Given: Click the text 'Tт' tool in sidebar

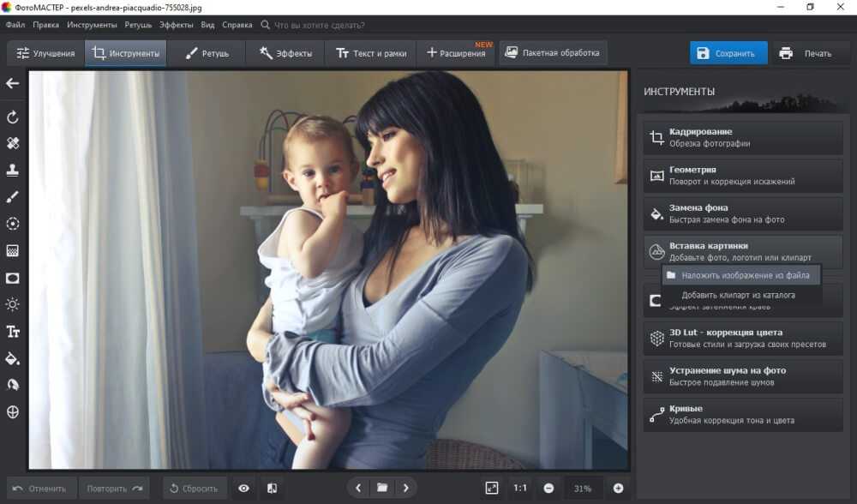Looking at the screenshot, I should pyautogui.click(x=13, y=332).
